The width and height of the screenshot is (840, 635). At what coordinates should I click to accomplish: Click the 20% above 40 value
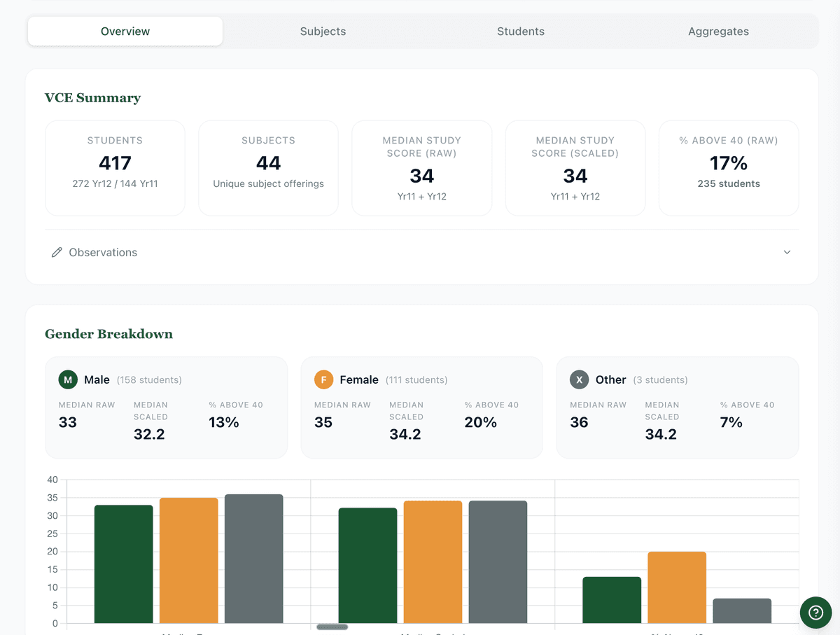(481, 422)
